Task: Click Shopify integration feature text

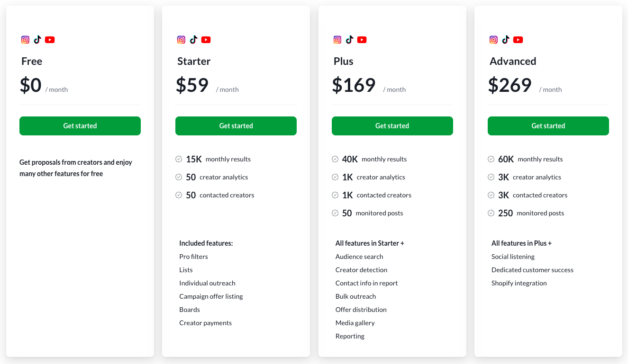Action: pyautogui.click(x=519, y=283)
